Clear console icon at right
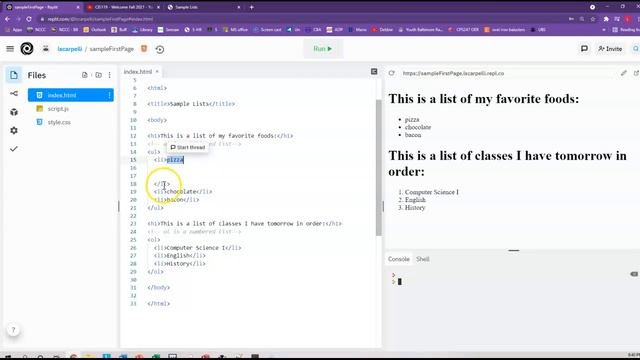 coord(634,274)
